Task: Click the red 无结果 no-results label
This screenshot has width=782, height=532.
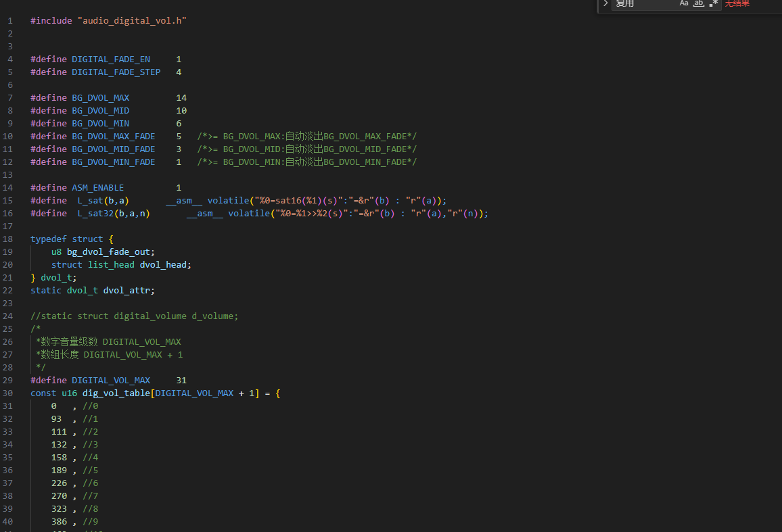Action: (x=737, y=3)
